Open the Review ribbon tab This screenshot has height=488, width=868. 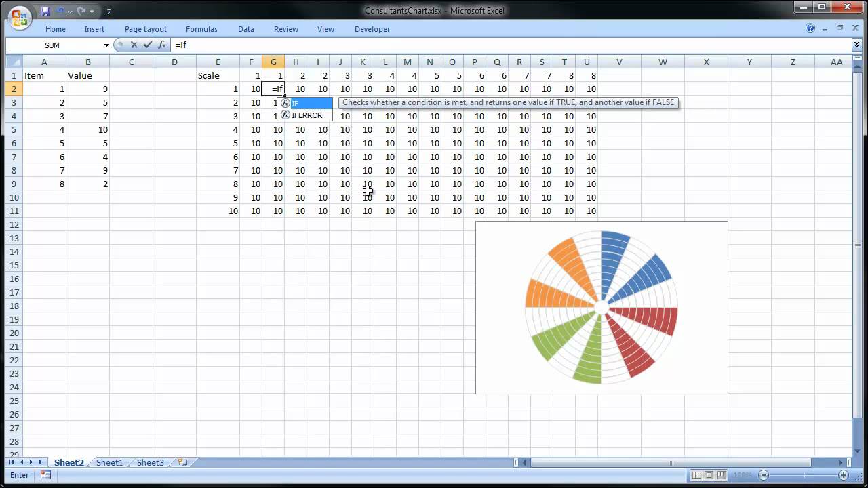coord(286,29)
